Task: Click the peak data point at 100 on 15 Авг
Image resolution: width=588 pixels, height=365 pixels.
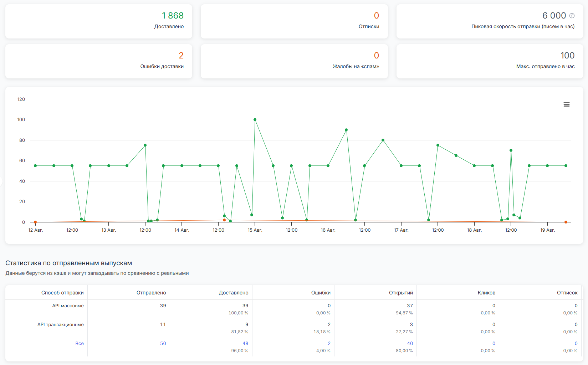Action: point(255,119)
